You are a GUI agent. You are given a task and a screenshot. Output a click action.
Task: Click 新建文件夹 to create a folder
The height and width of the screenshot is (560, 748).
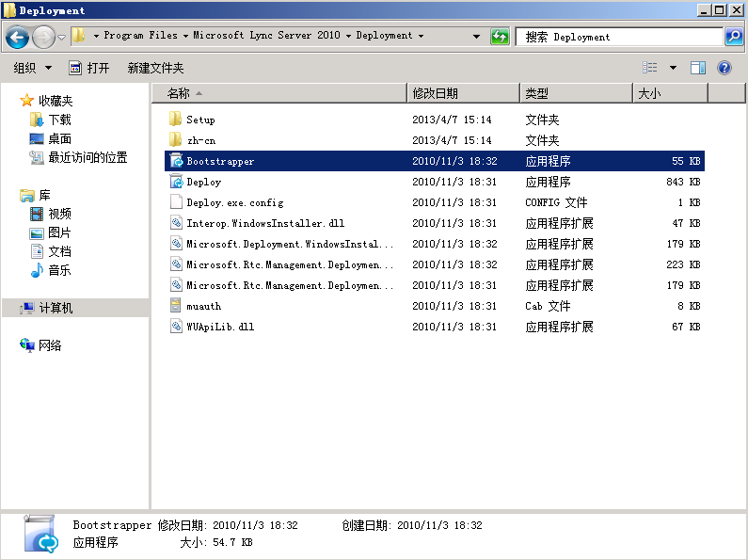click(155, 68)
